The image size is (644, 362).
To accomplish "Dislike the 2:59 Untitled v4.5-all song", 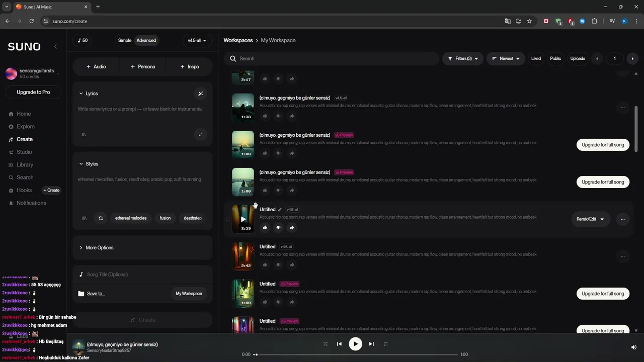I will click(278, 228).
